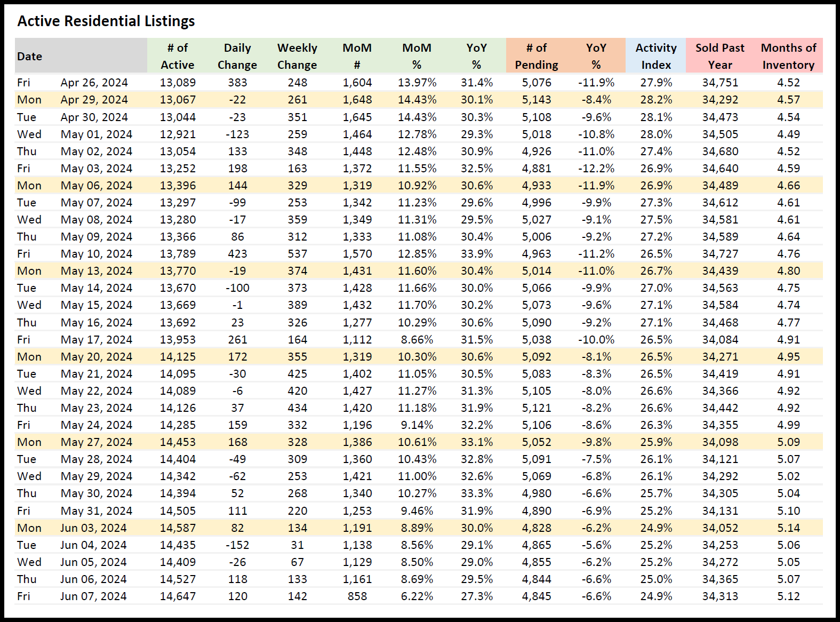
Task: Select the 5,143 pending listings cell
Action: [x=537, y=100]
